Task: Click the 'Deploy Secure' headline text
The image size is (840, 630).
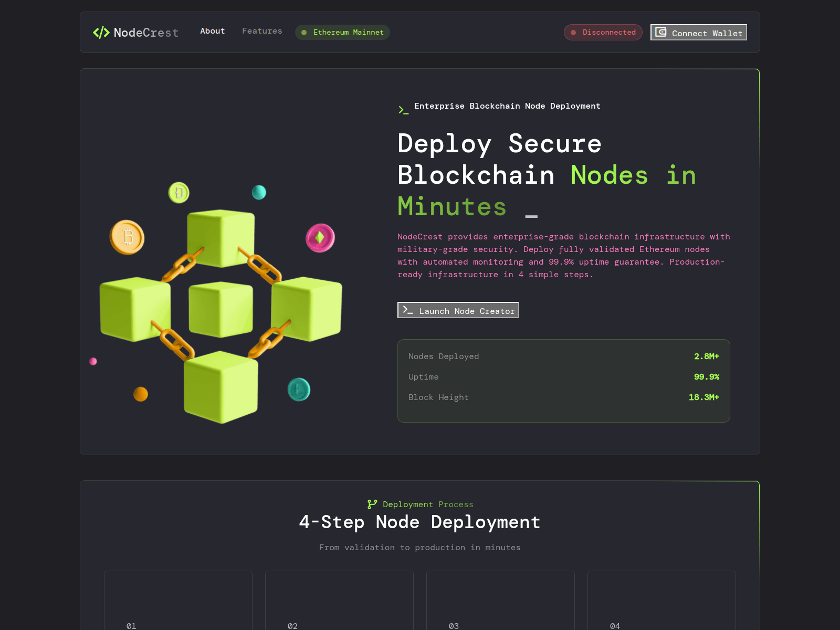Action: tap(499, 143)
